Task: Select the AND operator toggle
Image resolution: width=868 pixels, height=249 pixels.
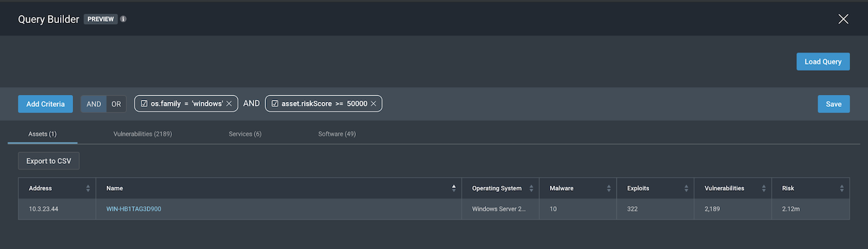Action: coord(94,104)
